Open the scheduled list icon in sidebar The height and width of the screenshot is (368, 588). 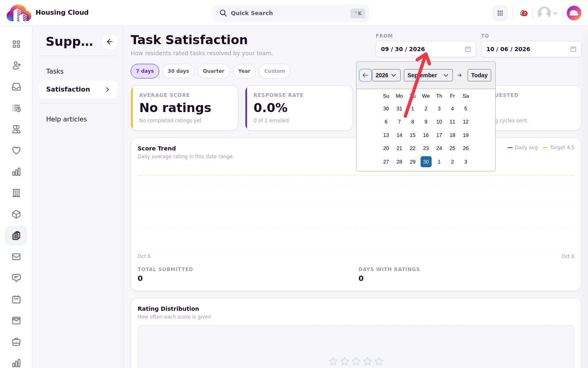pos(16,108)
